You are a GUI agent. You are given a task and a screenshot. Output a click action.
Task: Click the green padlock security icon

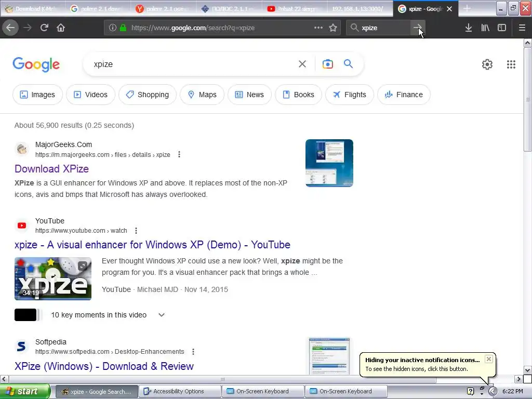point(123,28)
